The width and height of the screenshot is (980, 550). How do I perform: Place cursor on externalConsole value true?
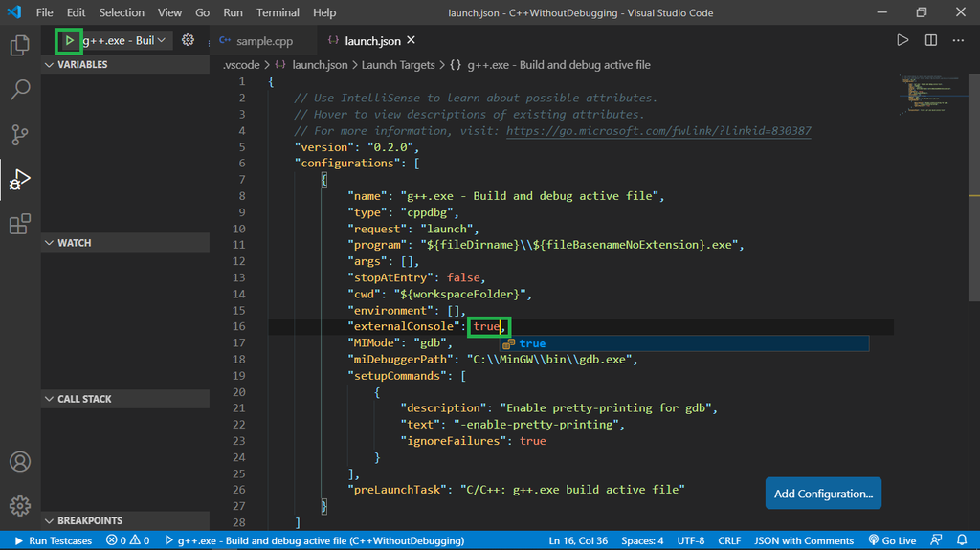point(486,326)
